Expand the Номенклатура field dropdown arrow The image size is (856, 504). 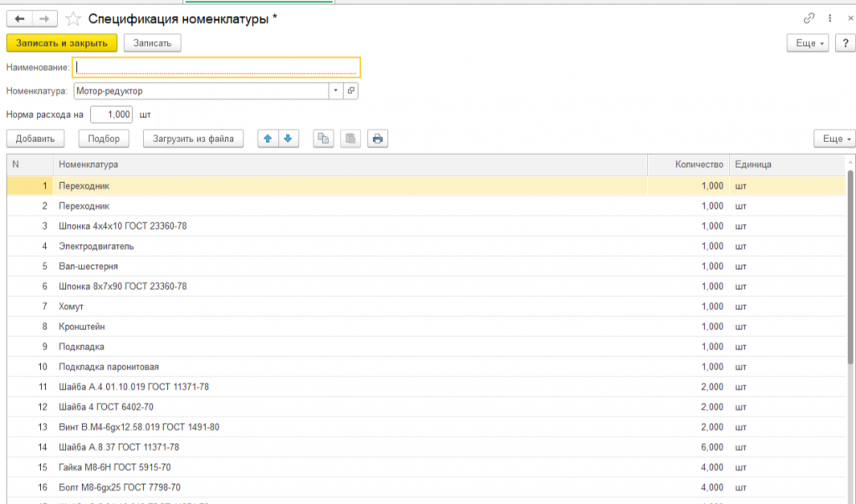336,90
